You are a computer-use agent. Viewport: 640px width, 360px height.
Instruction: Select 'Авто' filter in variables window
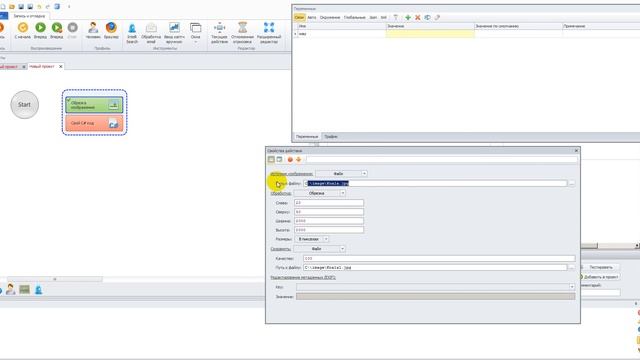pyautogui.click(x=312, y=18)
